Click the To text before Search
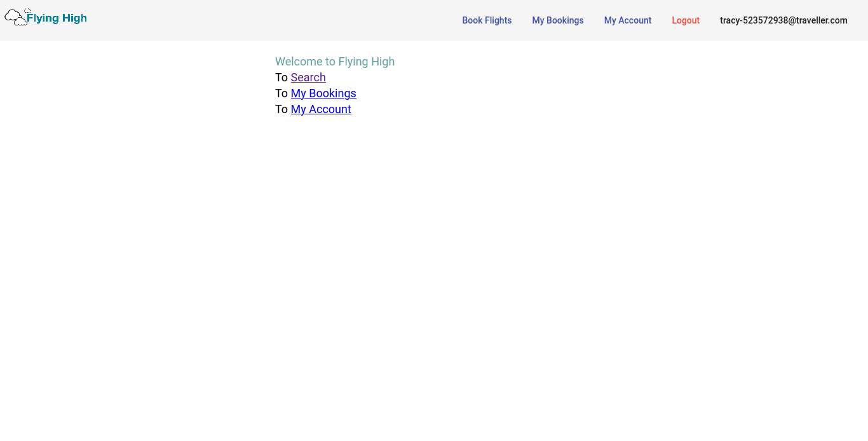Viewport: 868px width, 441px height. click(281, 78)
